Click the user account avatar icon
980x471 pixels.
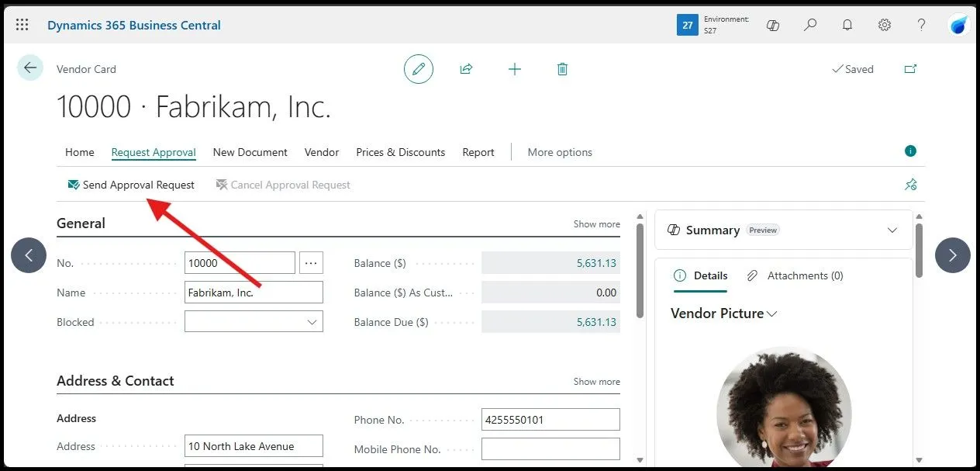pyautogui.click(x=959, y=25)
